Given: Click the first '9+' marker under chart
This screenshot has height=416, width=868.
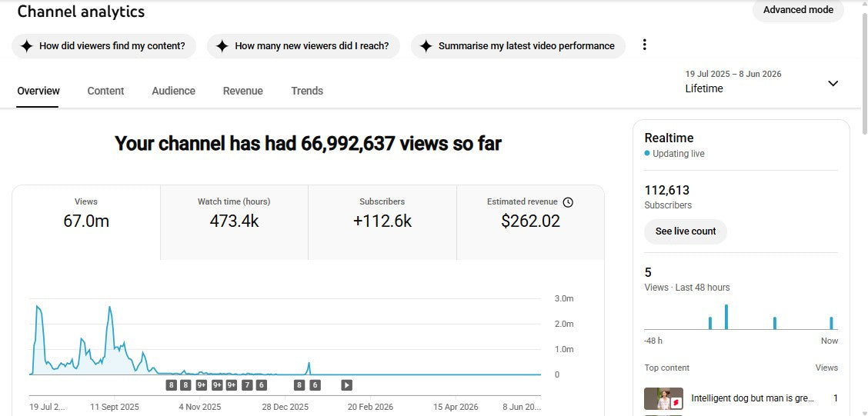Looking at the screenshot, I should coord(202,385).
